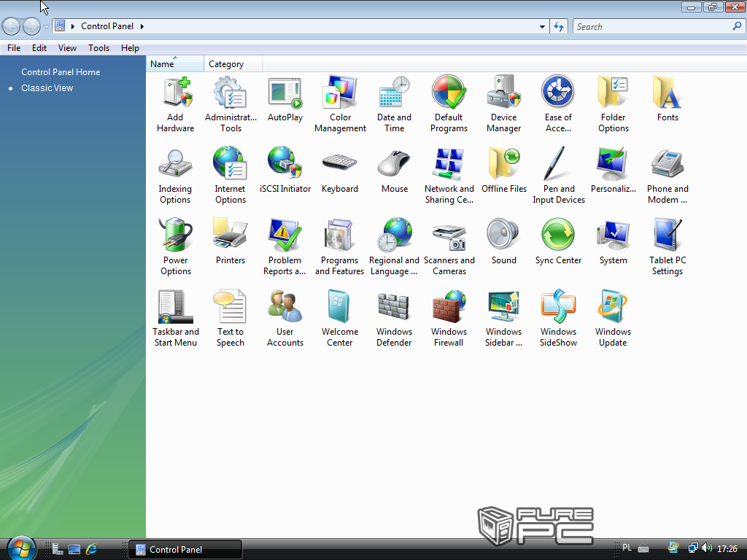This screenshot has height=560, width=747.
Task: Open Indexing Options
Action: (175, 176)
